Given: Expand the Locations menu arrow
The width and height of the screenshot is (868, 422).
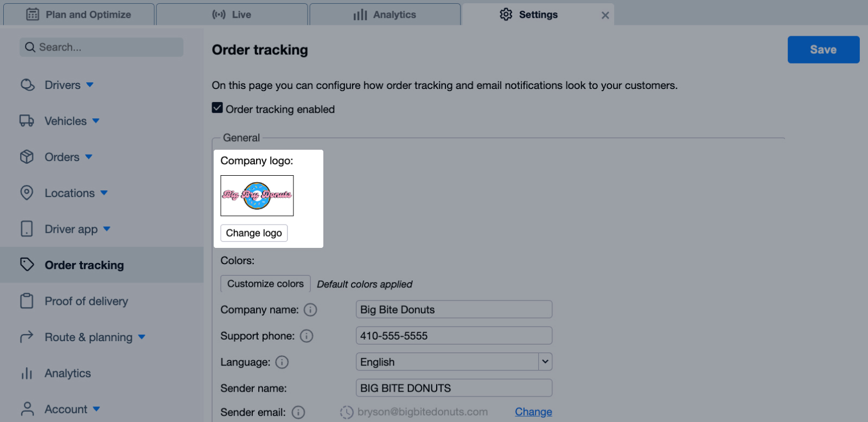Looking at the screenshot, I should [104, 193].
